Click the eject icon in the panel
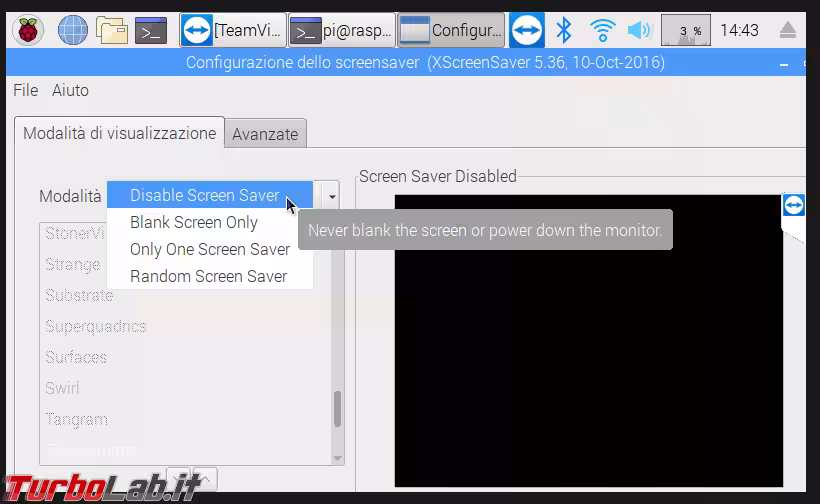 tap(788, 30)
